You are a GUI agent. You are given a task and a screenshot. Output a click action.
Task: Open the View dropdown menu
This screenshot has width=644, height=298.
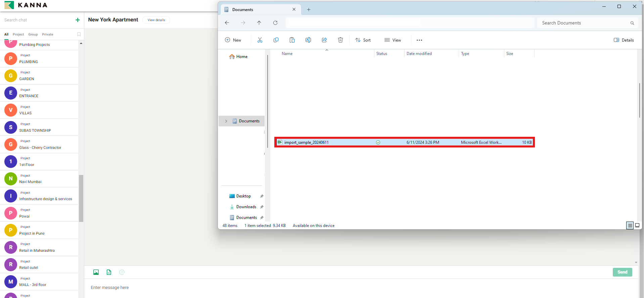[x=393, y=40]
